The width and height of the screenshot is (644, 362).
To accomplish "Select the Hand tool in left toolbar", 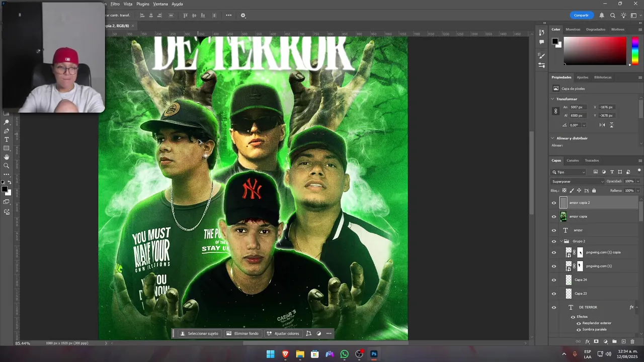I will (x=7, y=157).
